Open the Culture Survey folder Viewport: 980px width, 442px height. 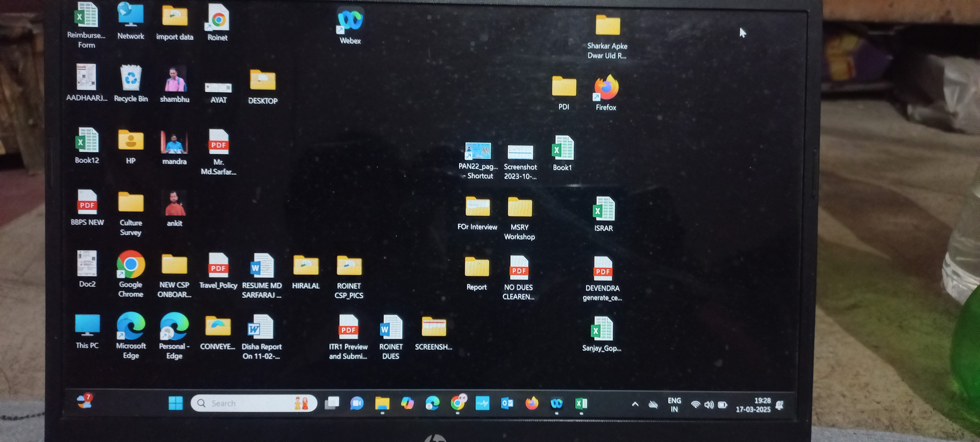(131, 213)
